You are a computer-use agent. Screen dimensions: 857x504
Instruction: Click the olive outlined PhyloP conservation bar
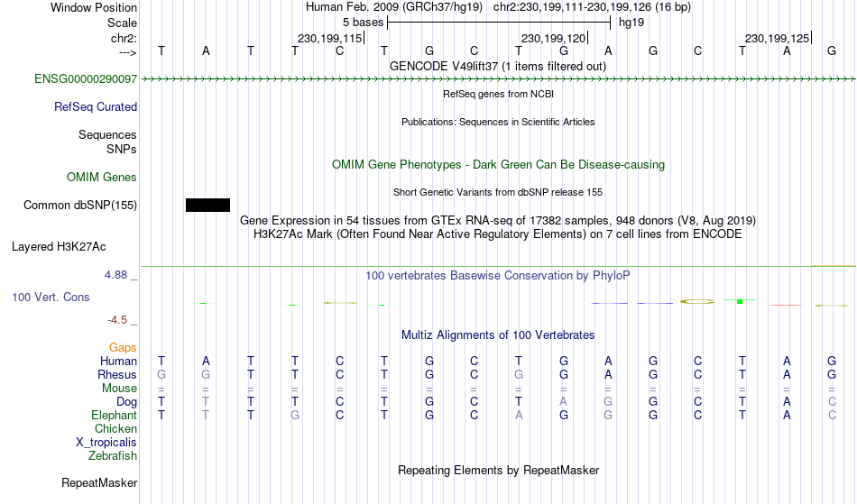tap(697, 301)
